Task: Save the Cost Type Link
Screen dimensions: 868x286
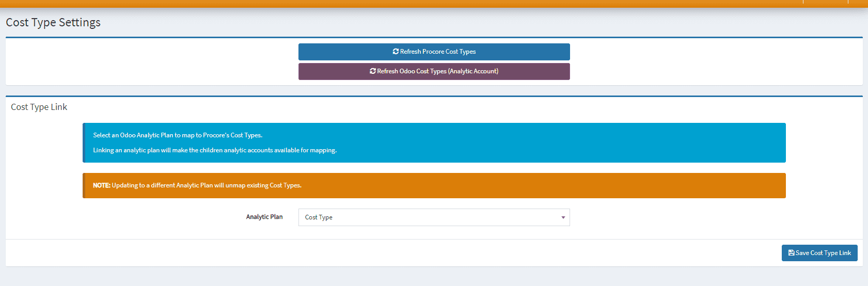Action: click(x=819, y=253)
